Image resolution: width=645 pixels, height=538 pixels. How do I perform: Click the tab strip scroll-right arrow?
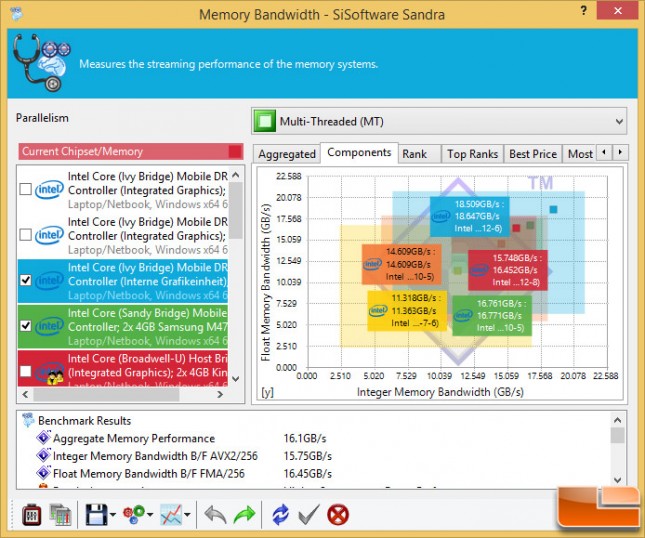point(620,152)
